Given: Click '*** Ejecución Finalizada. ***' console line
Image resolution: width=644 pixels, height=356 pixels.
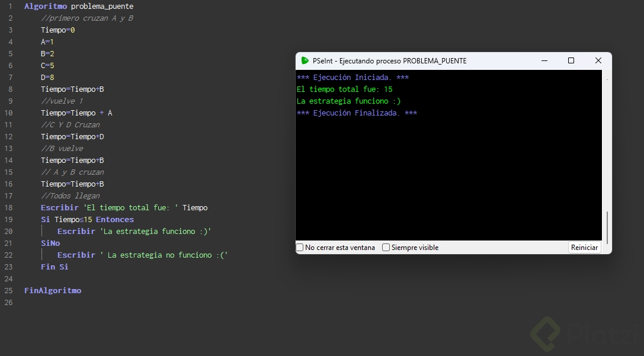Looking at the screenshot, I should tap(357, 113).
